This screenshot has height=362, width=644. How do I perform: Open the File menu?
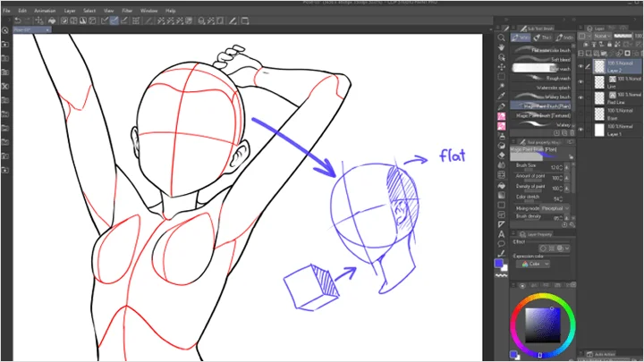click(x=6, y=11)
